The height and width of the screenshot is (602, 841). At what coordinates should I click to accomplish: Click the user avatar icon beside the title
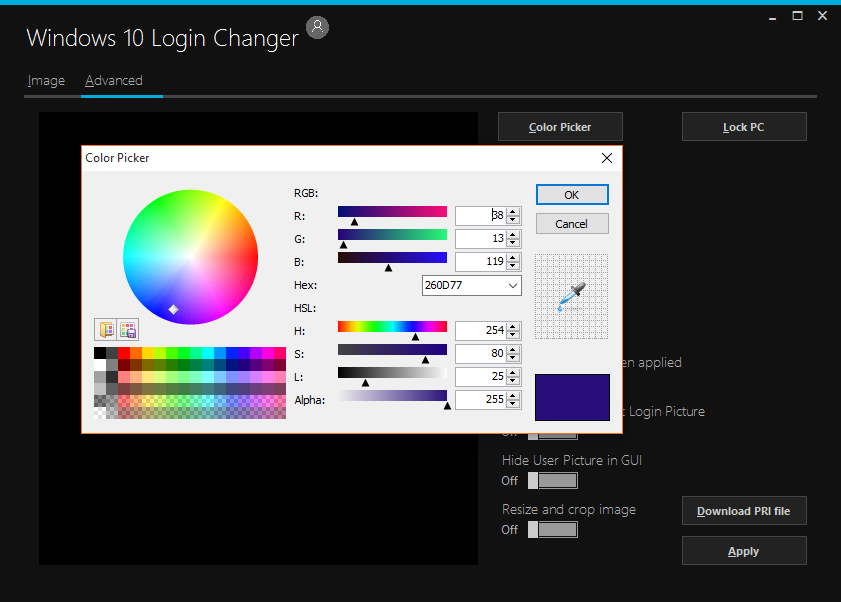click(x=317, y=27)
